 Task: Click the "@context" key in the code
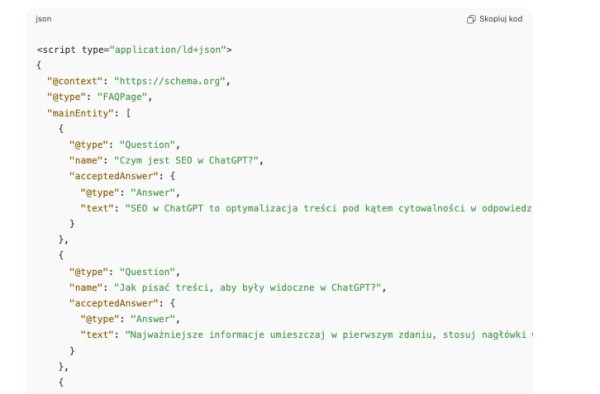tap(75, 81)
